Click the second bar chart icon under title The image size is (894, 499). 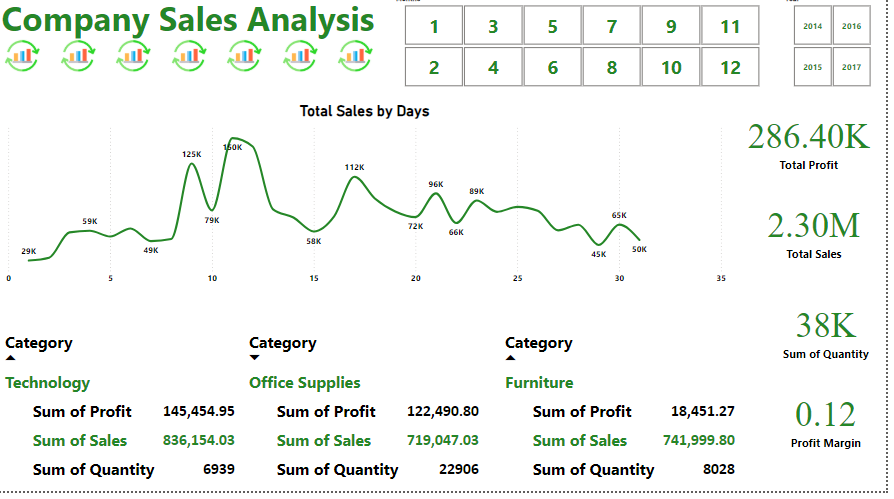(x=78, y=56)
